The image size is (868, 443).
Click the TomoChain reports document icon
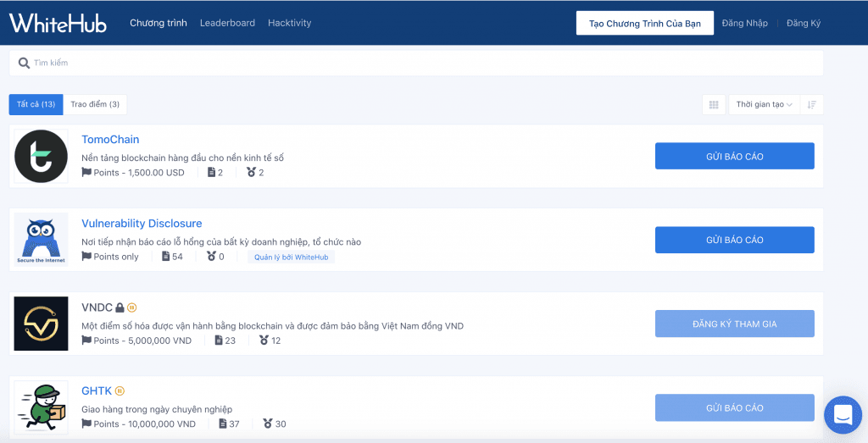(x=211, y=173)
